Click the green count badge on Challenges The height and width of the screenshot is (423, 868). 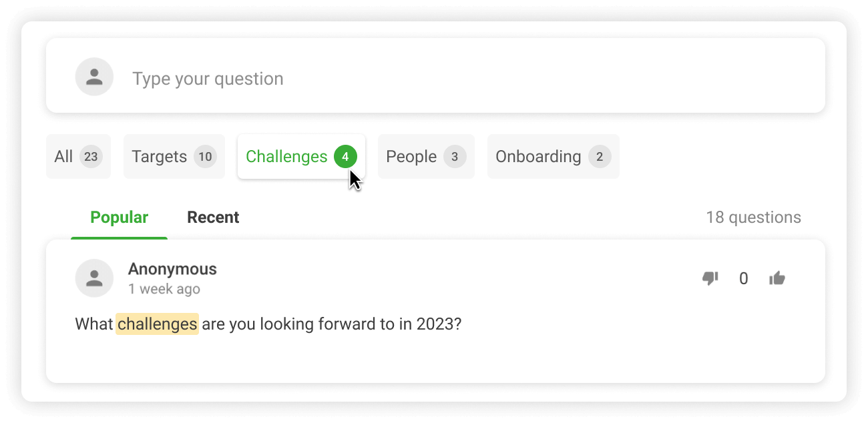(x=345, y=157)
